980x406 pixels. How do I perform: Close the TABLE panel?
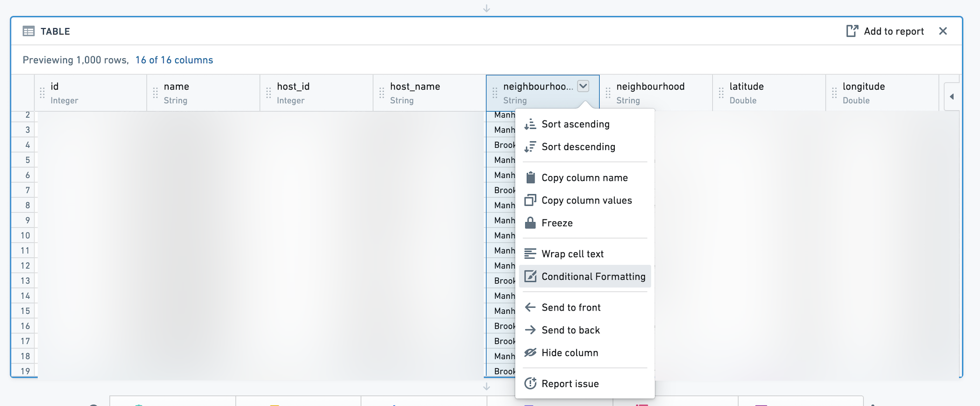(x=943, y=31)
